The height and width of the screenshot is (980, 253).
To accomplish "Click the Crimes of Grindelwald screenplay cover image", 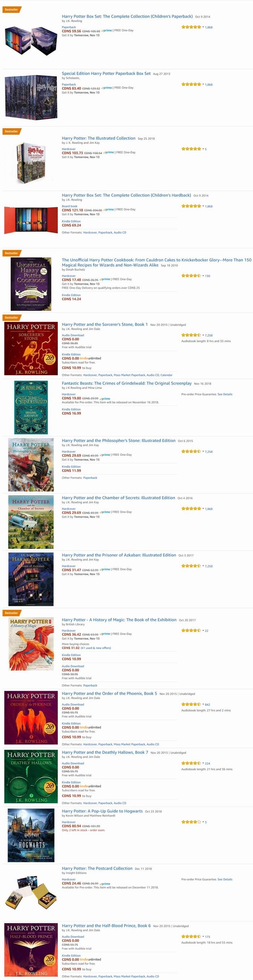I will point(31,407).
